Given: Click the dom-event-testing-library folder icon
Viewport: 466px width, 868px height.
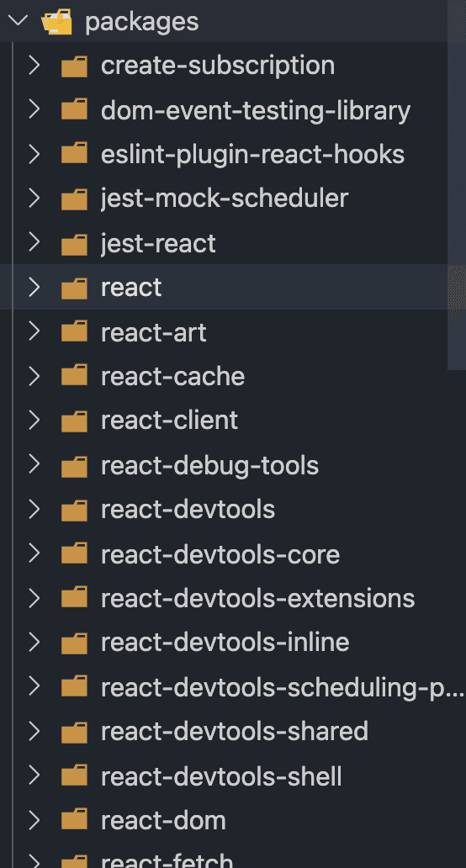Looking at the screenshot, I should click(74, 109).
